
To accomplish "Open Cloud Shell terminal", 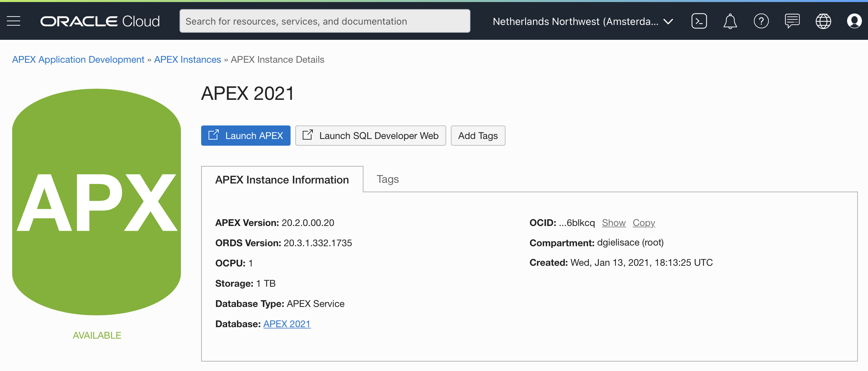I will pyautogui.click(x=699, y=21).
